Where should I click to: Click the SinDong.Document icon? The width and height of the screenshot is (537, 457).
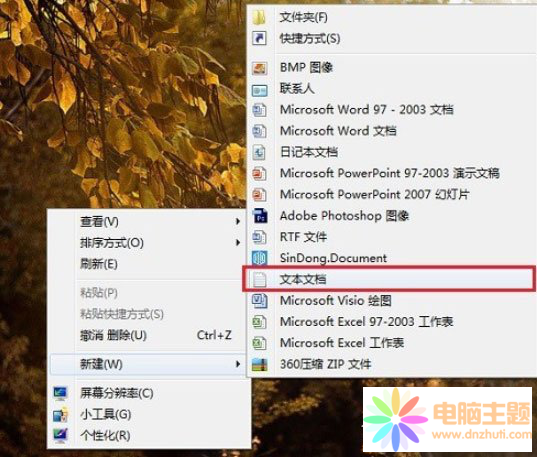tap(260, 258)
